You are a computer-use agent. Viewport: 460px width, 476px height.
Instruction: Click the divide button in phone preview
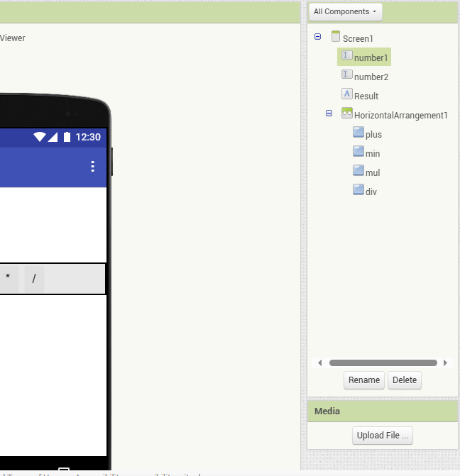[34, 279]
